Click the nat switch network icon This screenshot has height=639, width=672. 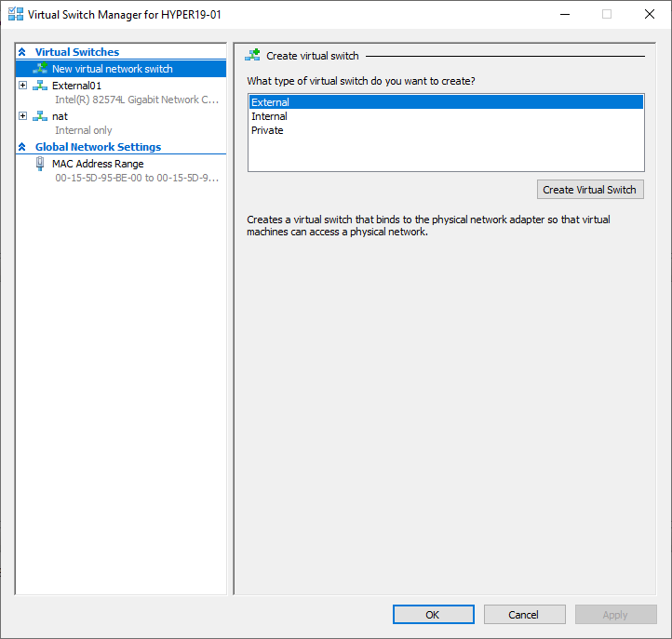(40, 116)
